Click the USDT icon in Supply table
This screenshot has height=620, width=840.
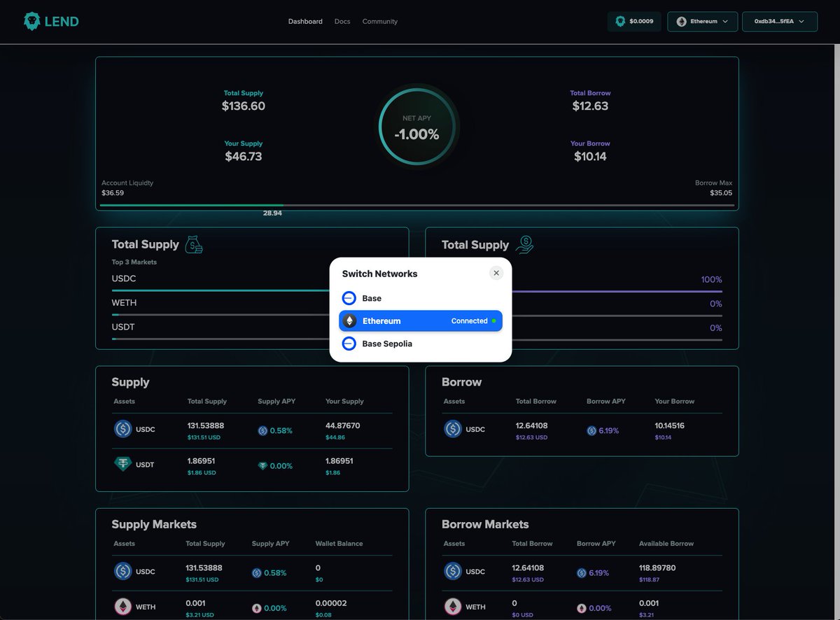pyautogui.click(x=123, y=464)
